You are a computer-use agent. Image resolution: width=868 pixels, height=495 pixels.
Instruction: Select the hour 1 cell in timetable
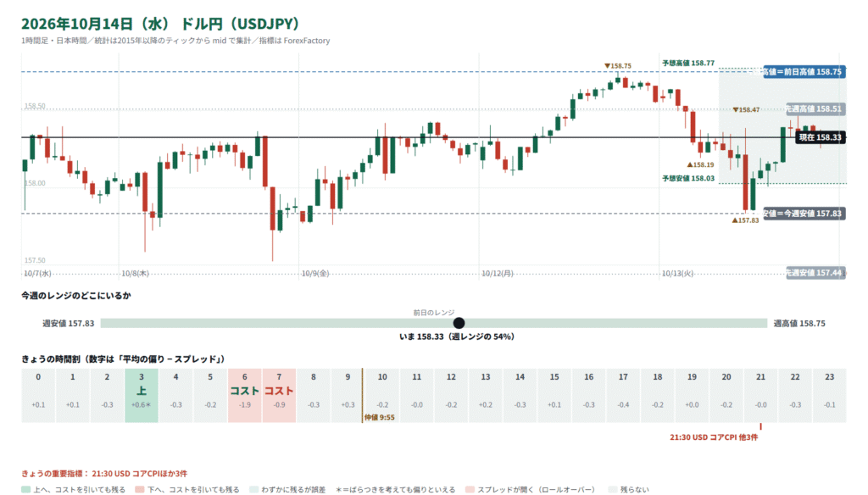73,395
